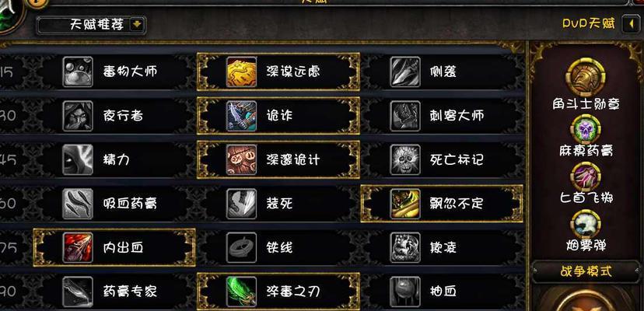Collapse the PvP天赋 panel arrow
Screen dimensions: 644x311
click(632, 24)
